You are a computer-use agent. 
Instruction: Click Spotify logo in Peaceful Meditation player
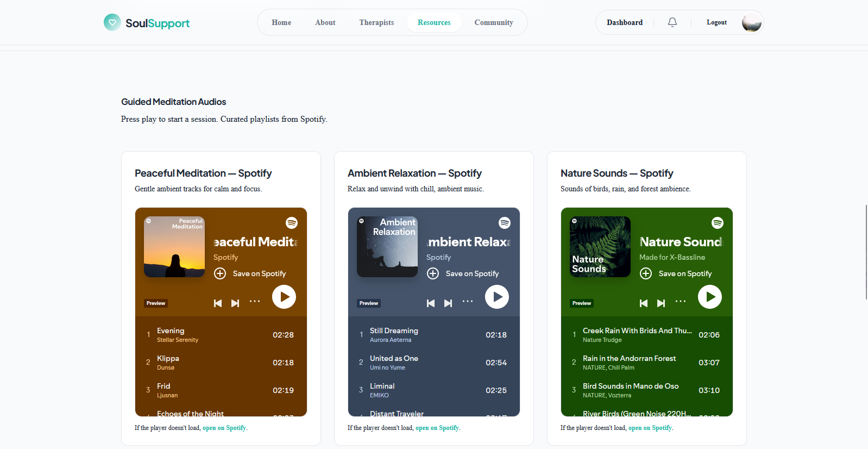[x=292, y=223]
